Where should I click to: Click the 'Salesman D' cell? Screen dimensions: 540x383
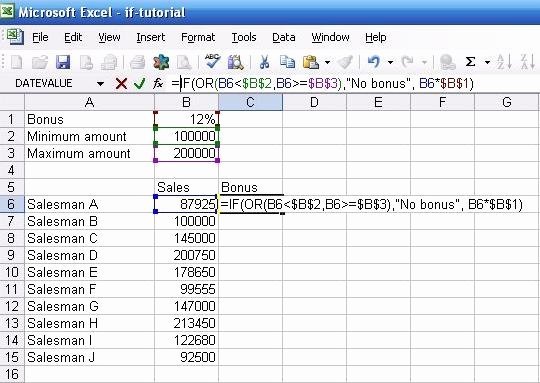pyautogui.click(x=90, y=255)
